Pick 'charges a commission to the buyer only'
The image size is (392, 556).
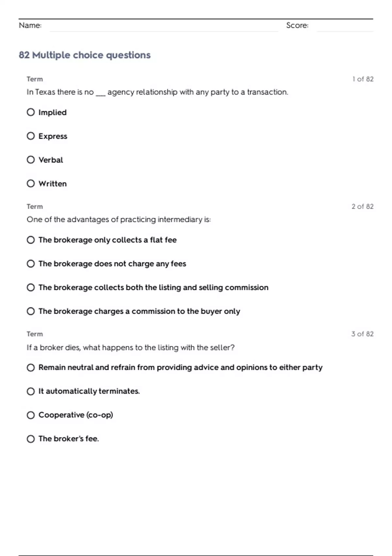[31, 311]
